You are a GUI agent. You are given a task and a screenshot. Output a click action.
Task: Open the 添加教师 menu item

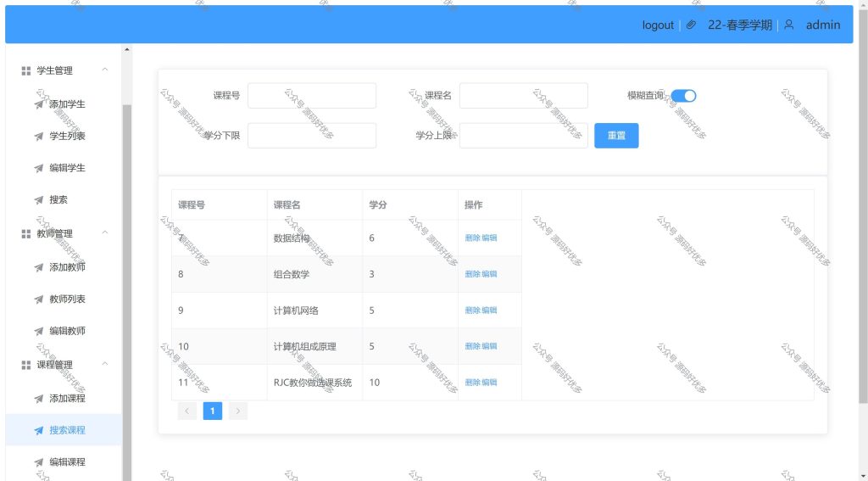(x=64, y=267)
